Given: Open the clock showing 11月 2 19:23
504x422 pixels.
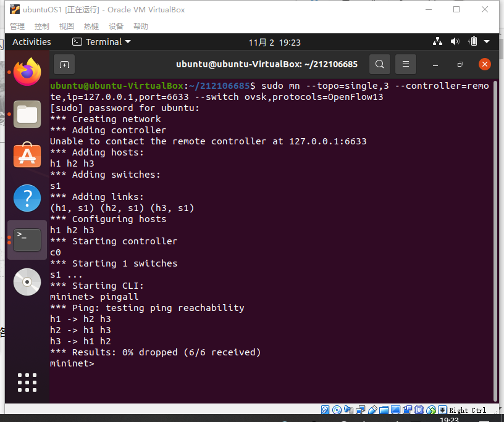Looking at the screenshot, I should pos(274,43).
